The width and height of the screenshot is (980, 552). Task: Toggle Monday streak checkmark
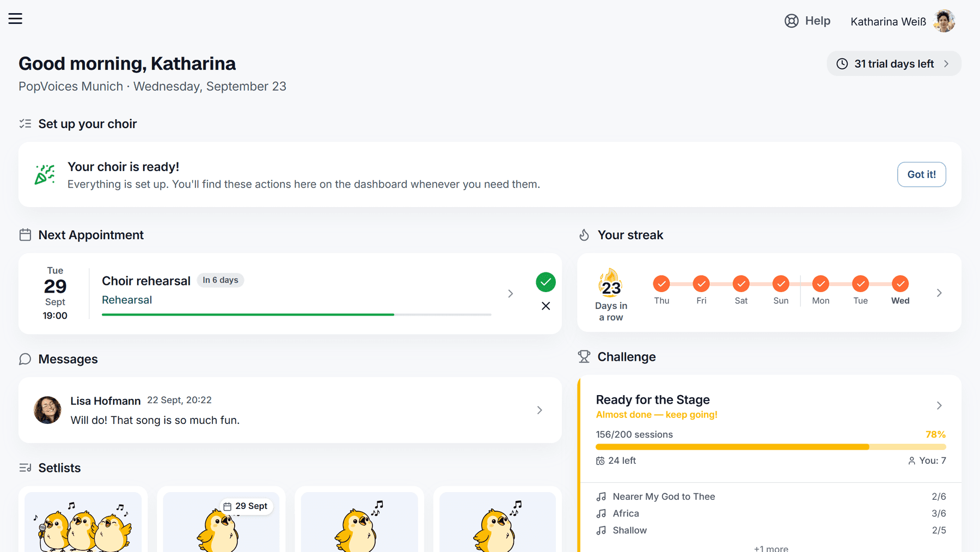[820, 283]
